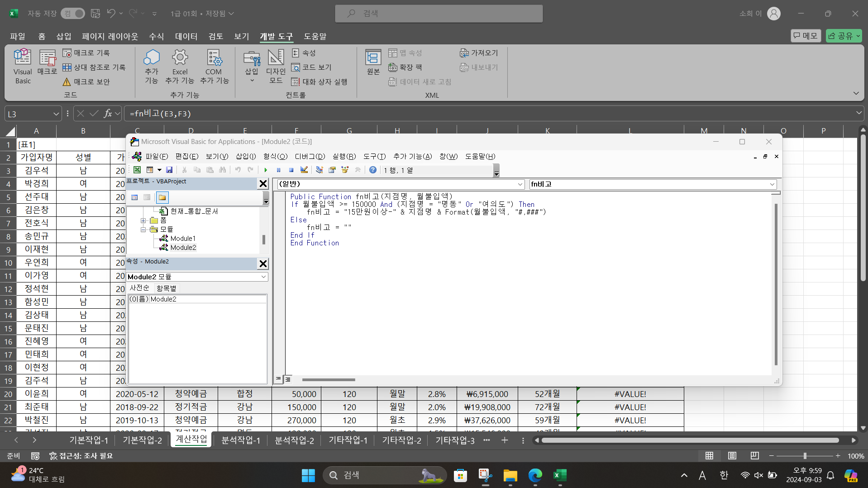Screen dimensions: 868x488
Task: Expand the 폼 folder in project tree
Action: [x=143, y=220]
